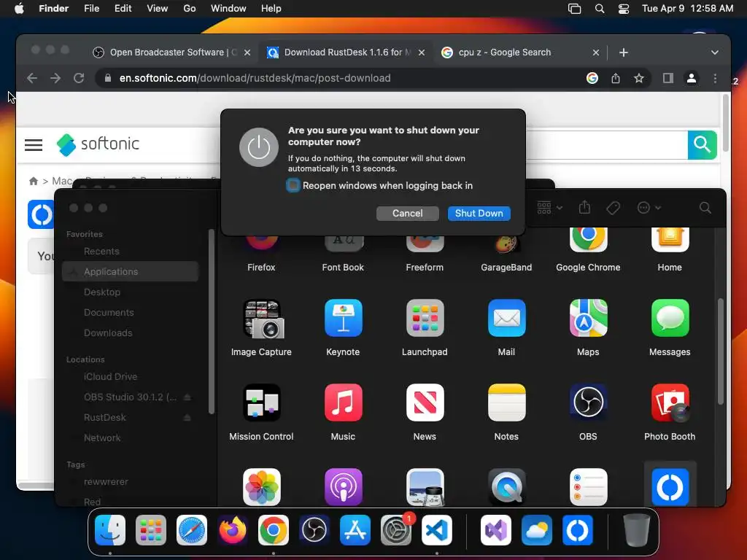Select Desktop in Finder sidebar

[130, 292]
